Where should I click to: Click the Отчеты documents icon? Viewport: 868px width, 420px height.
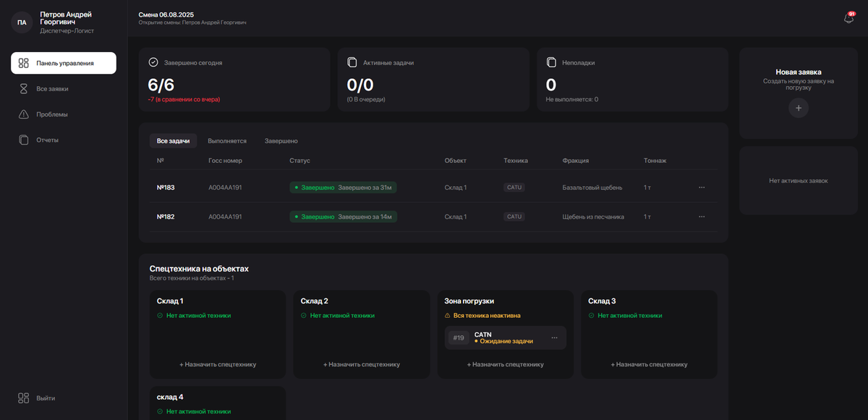[x=23, y=140]
